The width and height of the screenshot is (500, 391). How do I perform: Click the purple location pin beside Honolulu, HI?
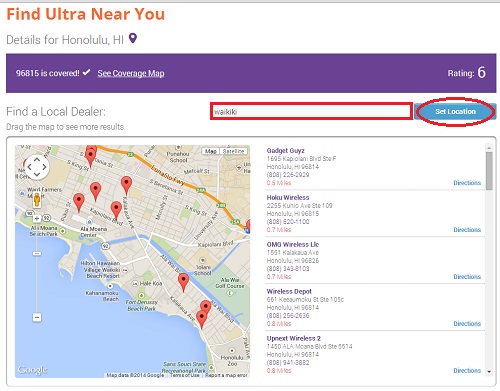pos(133,38)
